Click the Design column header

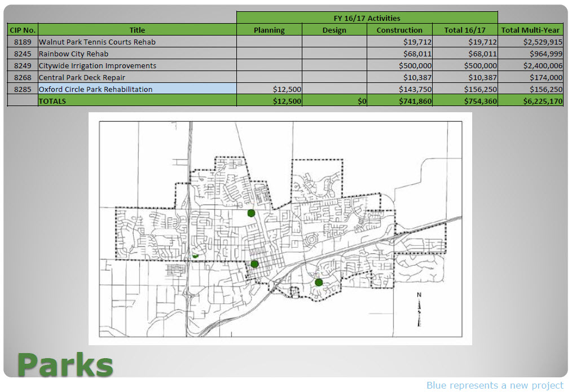(x=334, y=30)
